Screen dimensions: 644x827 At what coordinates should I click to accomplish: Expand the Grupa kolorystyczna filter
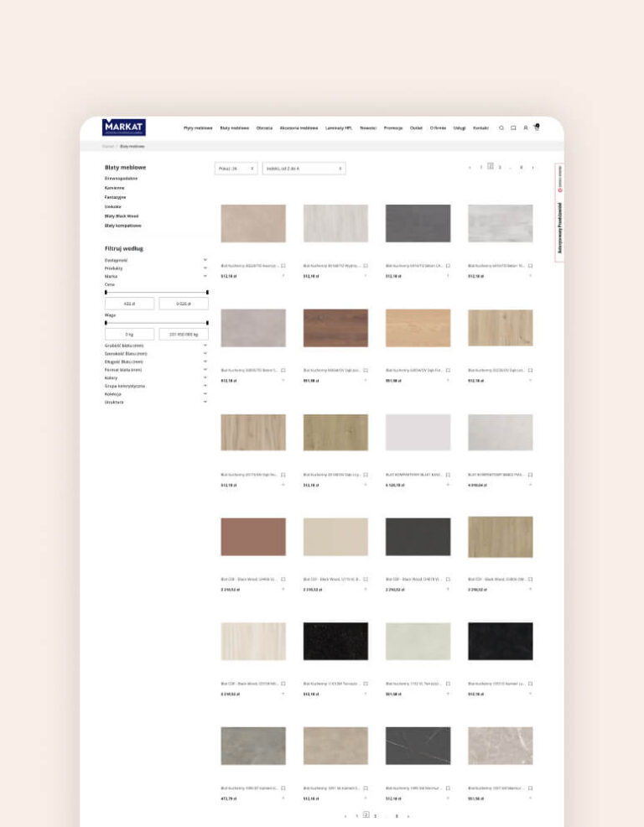[205, 386]
